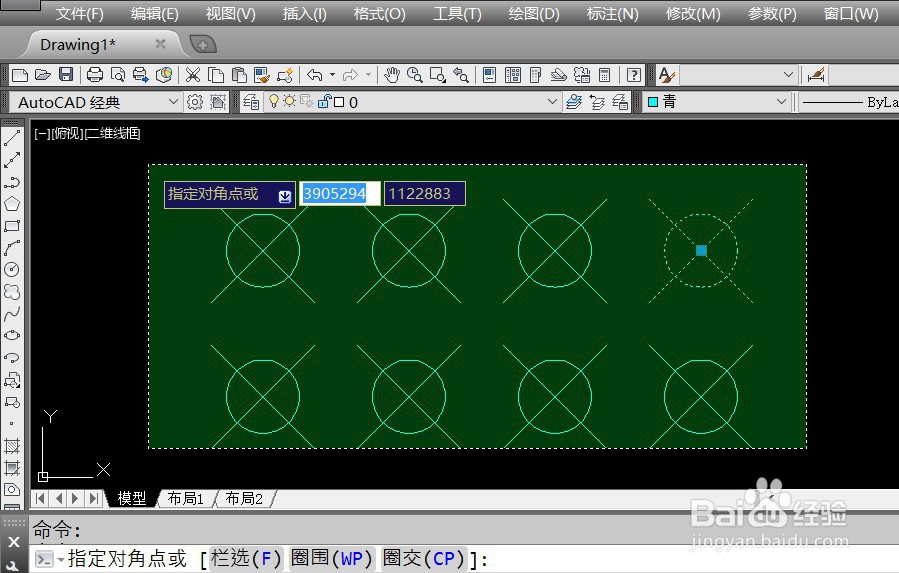Open the Dimension Style manager icon
This screenshot has height=573, width=899.
point(815,75)
